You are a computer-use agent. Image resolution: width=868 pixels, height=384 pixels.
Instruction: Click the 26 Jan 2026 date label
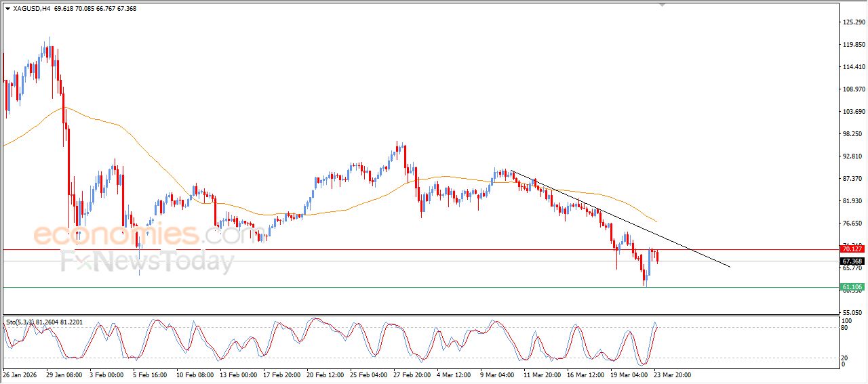pyautogui.click(x=22, y=374)
